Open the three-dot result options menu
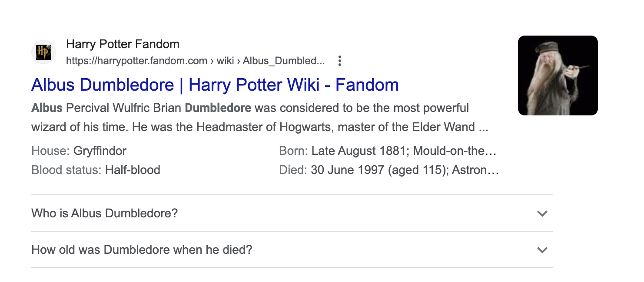Viewport: 644px width, 282px height. click(x=340, y=61)
